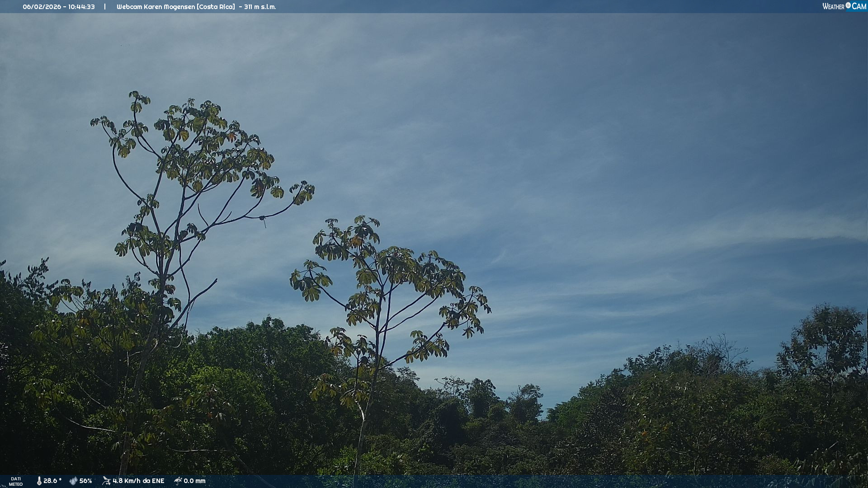Click the vertical separator after the timestamp

(x=105, y=7)
